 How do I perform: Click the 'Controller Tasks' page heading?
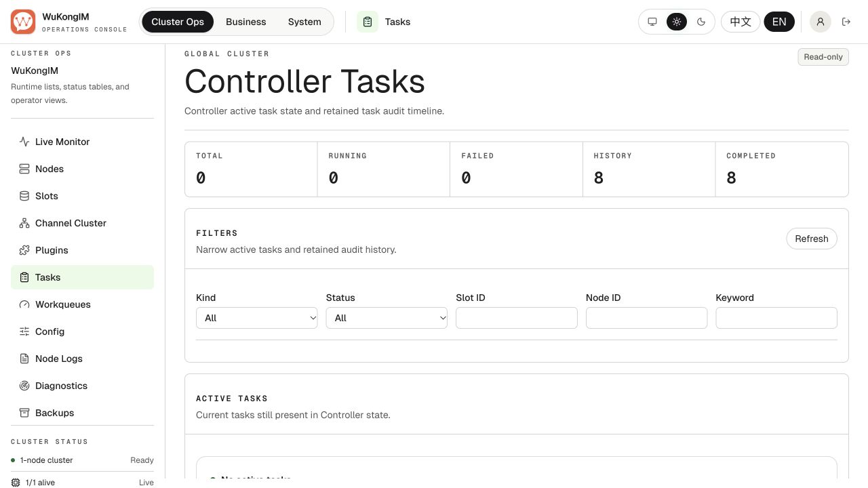click(304, 81)
